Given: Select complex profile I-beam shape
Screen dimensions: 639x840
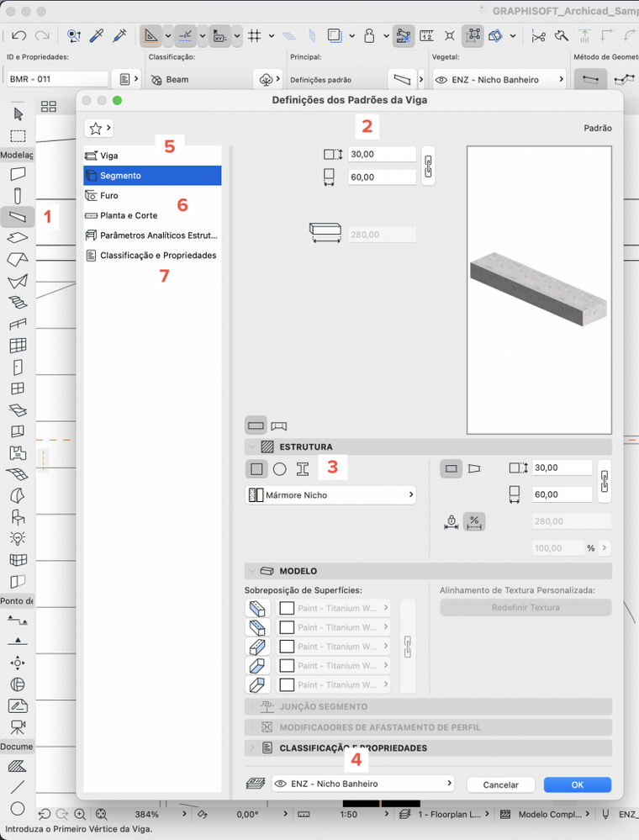Looking at the screenshot, I should tap(303, 469).
